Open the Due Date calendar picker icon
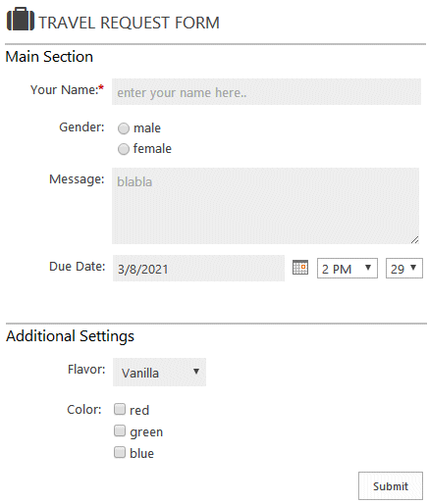Viewport: 428px width, 504px height. pos(300,268)
